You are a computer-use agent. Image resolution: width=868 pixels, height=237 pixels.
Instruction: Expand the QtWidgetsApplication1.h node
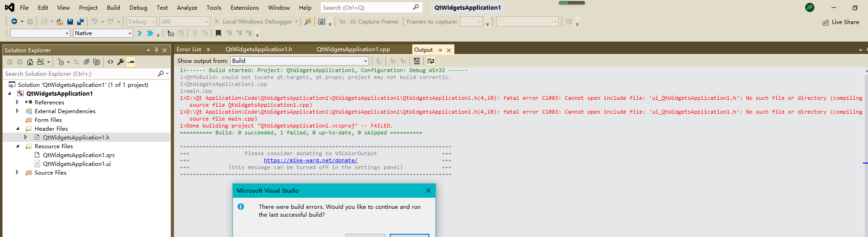tap(26, 137)
